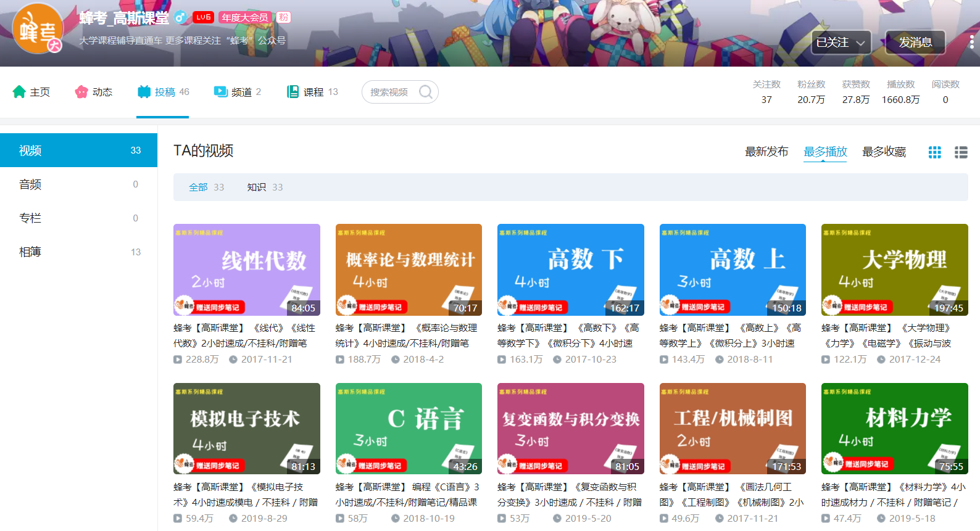This screenshot has height=531, width=980.
Task: Switch to list view layout
Action: click(961, 152)
